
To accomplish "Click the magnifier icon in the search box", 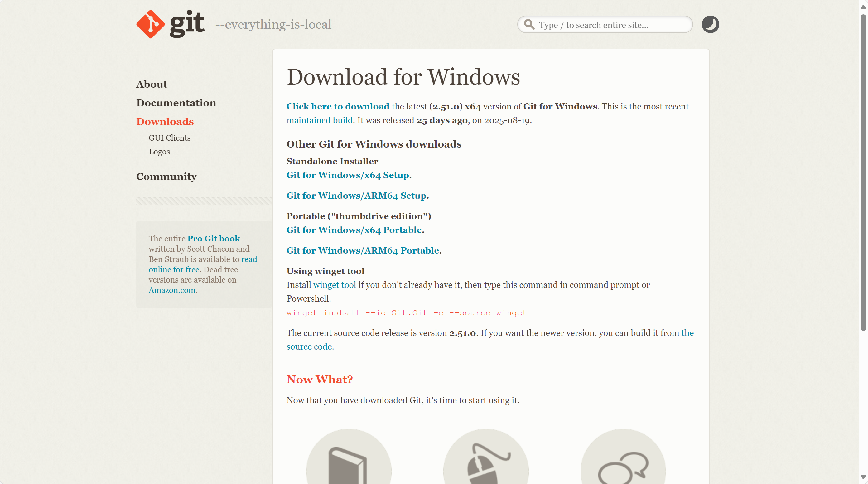I will pyautogui.click(x=529, y=25).
